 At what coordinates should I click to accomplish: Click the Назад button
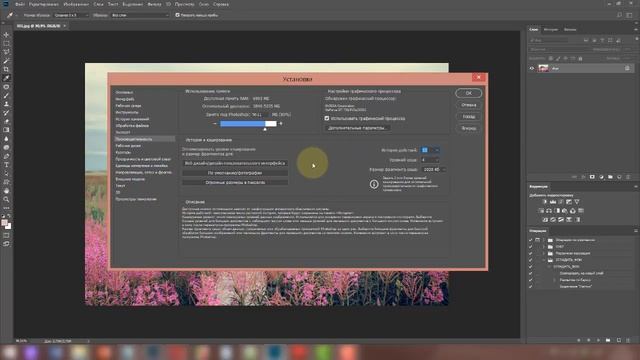click(469, 116)
